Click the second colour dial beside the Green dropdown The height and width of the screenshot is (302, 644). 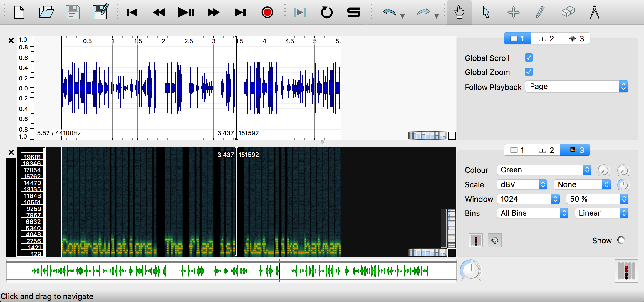pos(623,170)
